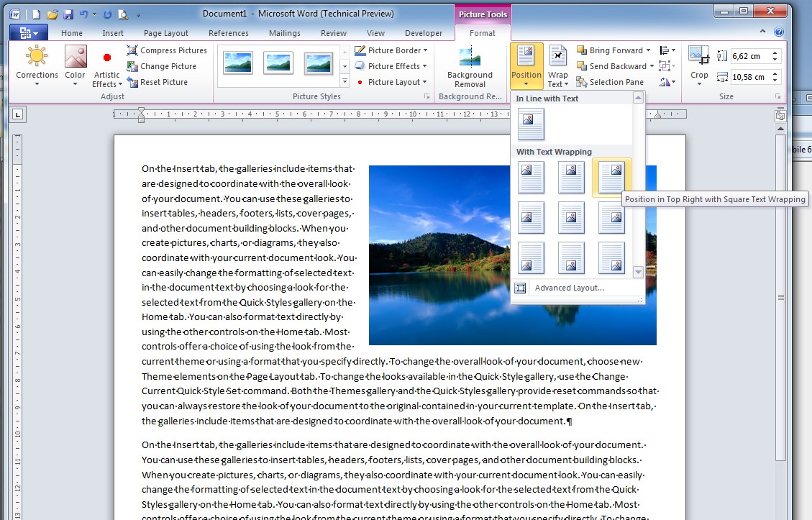The width and height of the screenshot is (812, 520).
Task: Choose Middle Center square wrapping position
Action: click(571, 217)
